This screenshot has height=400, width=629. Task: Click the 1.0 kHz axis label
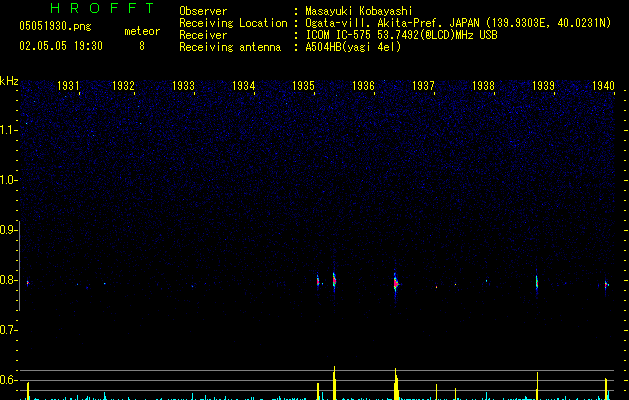8,180
